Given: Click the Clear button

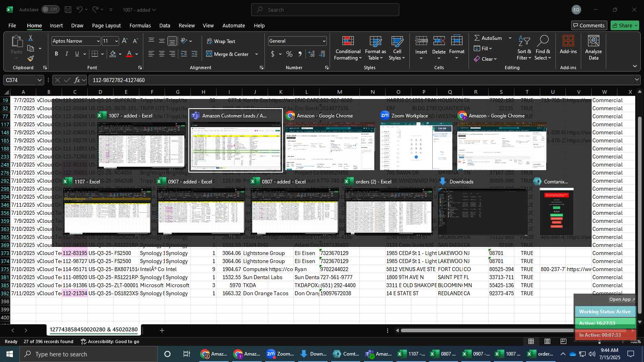Looking at the screenshot, I should [x=485, y=59].
